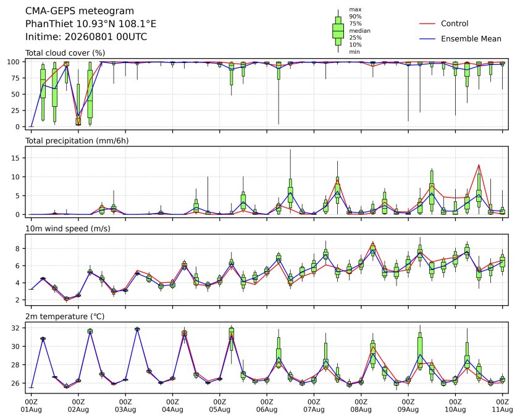Click the '00Z 05Aug' axis label
Image resolution: width=520 pixels, height=420 pixels.
click(x=219, y=406)
